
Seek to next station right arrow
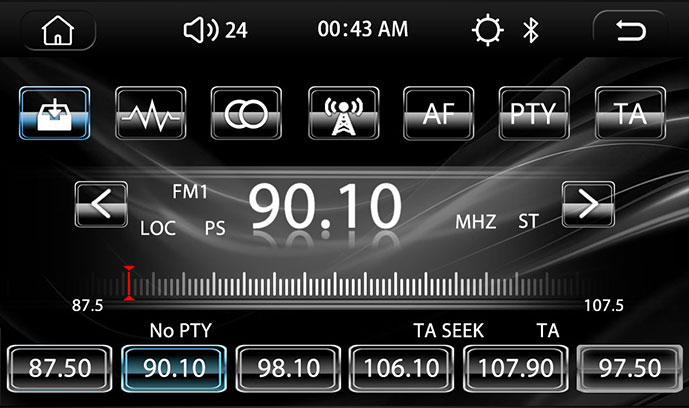[x=588, y=204]
